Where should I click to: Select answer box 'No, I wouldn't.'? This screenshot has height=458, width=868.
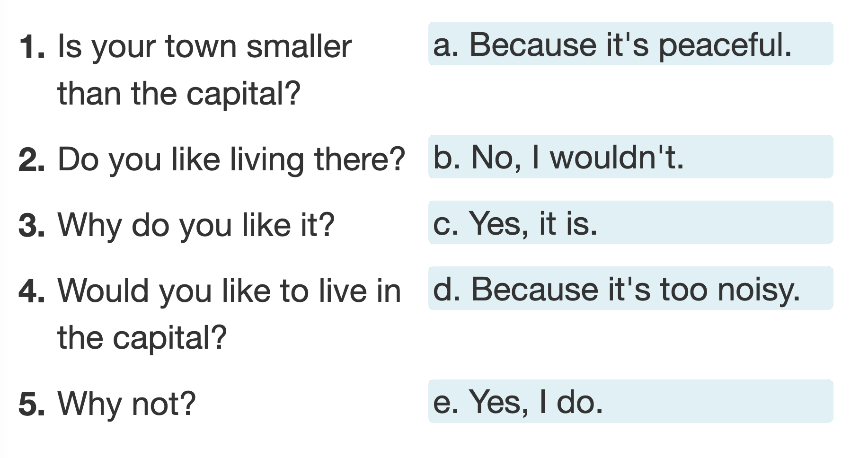[630, 157]
